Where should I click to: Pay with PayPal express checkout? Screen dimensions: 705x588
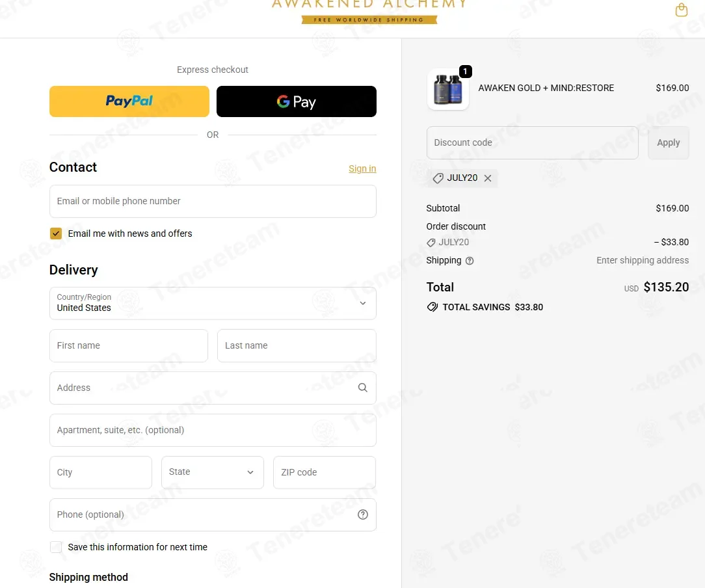click(129, 101)
